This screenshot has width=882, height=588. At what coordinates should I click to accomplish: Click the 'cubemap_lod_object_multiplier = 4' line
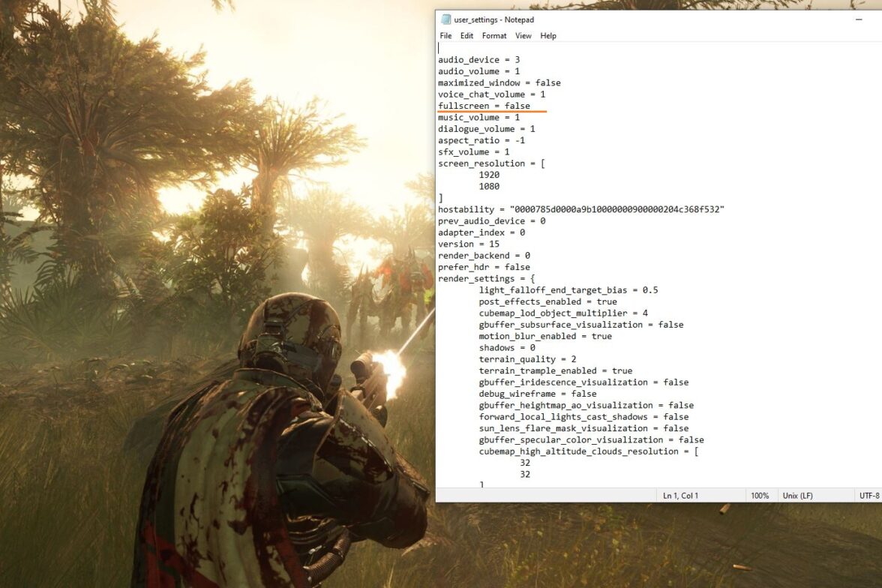click(563, 313)
